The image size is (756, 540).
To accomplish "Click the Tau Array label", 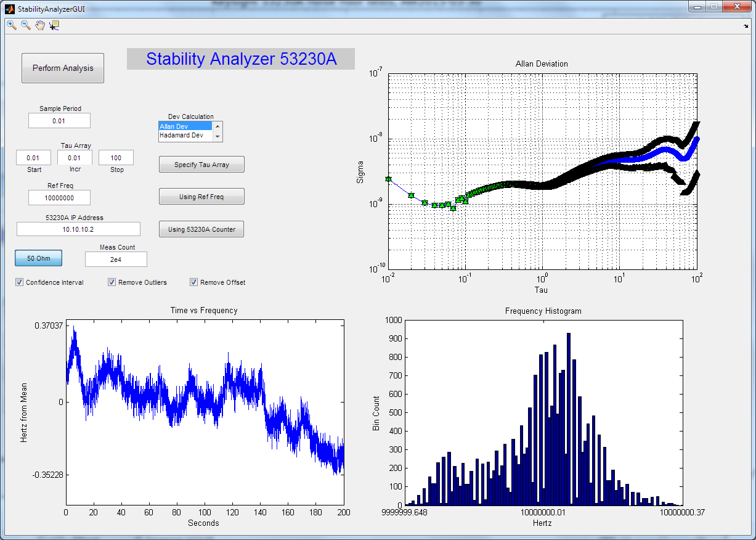I will click(x=76, y=146).
